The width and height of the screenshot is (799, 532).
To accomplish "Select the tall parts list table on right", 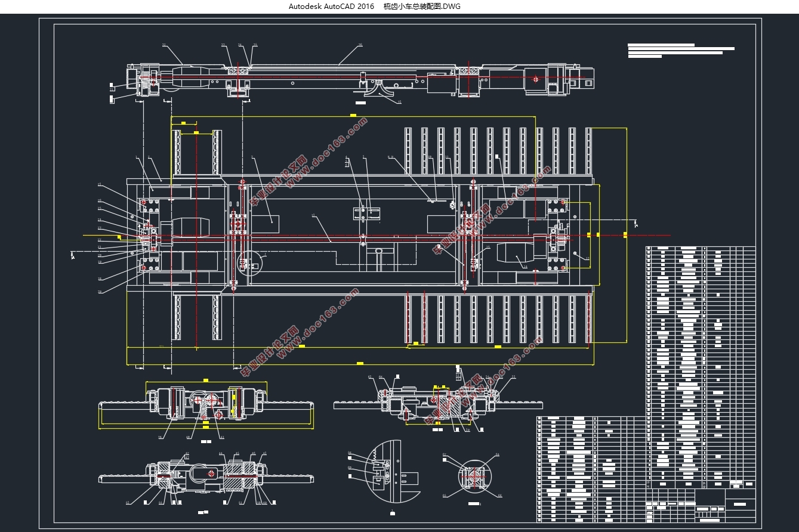I will [701, 367].
